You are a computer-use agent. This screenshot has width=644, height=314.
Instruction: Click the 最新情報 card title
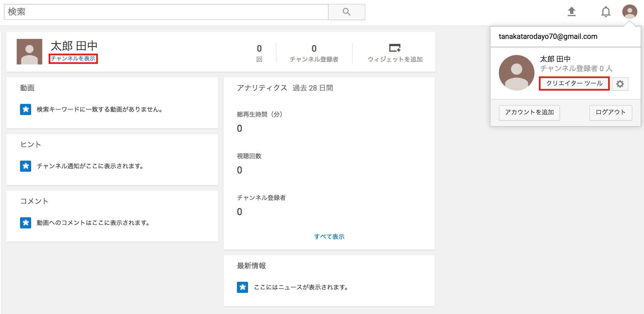click(251, 266)
